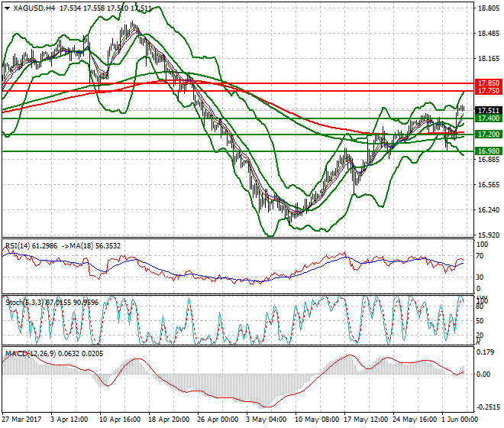Click the RSI scale value 30

click(480, 277)
